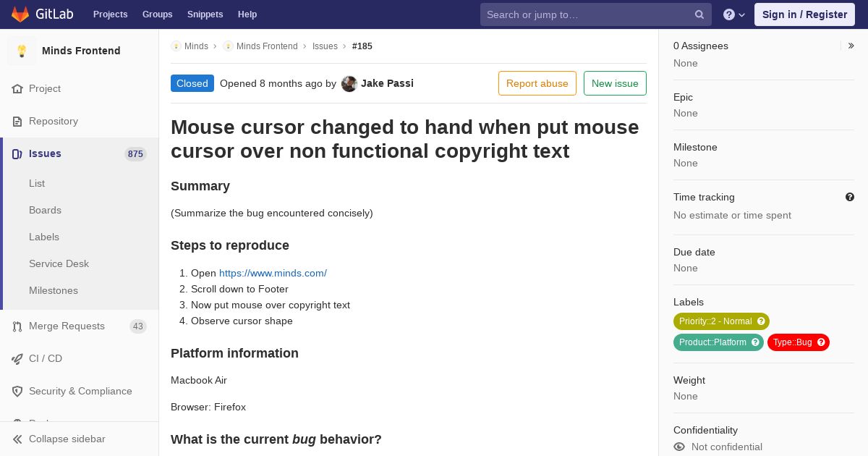Go to the Minds breadcrumb link

click(x=196, y=46)
